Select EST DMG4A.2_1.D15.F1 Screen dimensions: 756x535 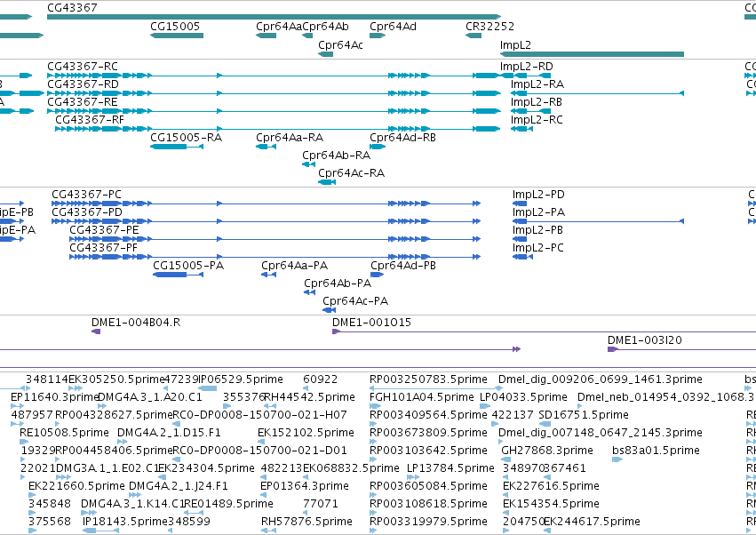(123, 442)
